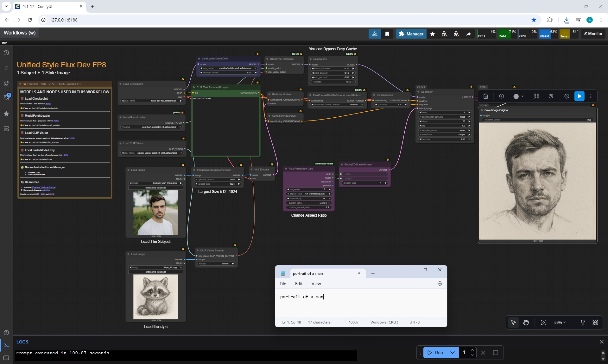The width and height of the screenshot is (608, 364).
Task: Delete selected node with trash icon
Action: click(486, 96)
